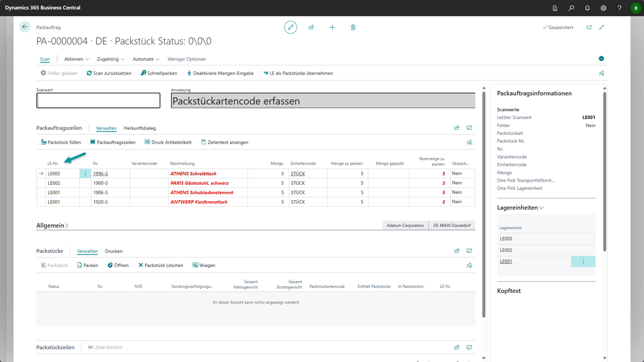
Task: Switch to the Herkunftsbeleg tab
Action: click(140, 128)
